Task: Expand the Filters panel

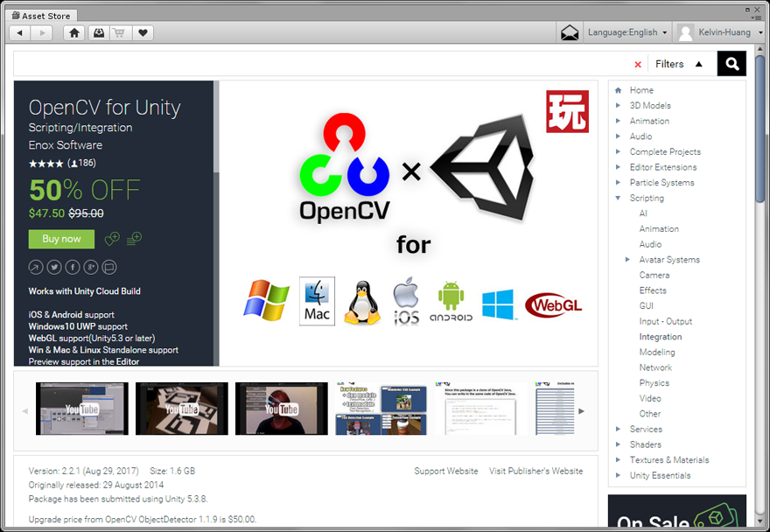Action: click(679, 65)
